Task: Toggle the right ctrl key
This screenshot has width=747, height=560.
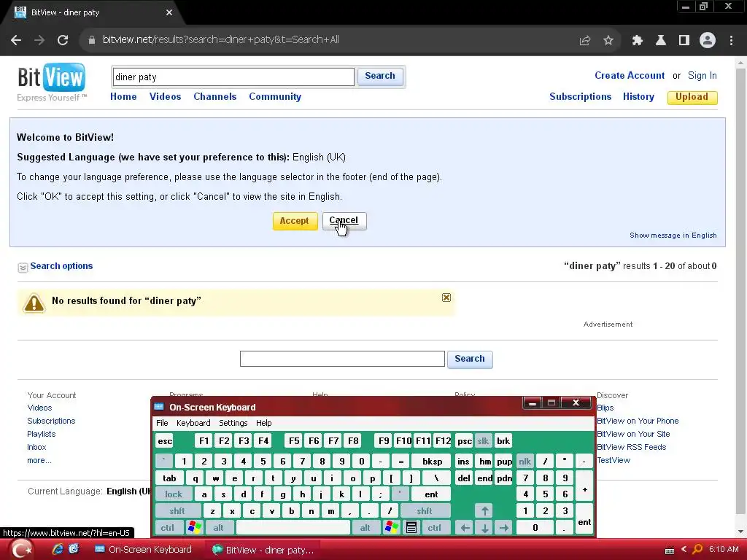Action: [435, 527]
